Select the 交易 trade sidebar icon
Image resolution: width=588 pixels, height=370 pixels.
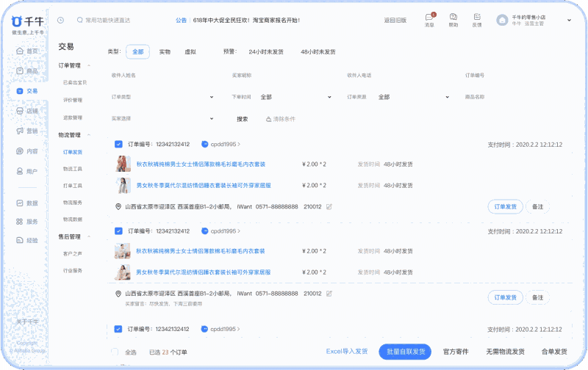coord(20,91)
